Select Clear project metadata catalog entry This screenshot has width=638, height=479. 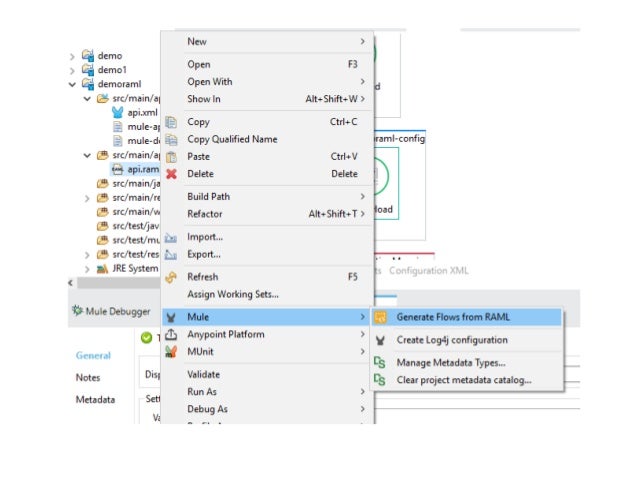(466, 380)
